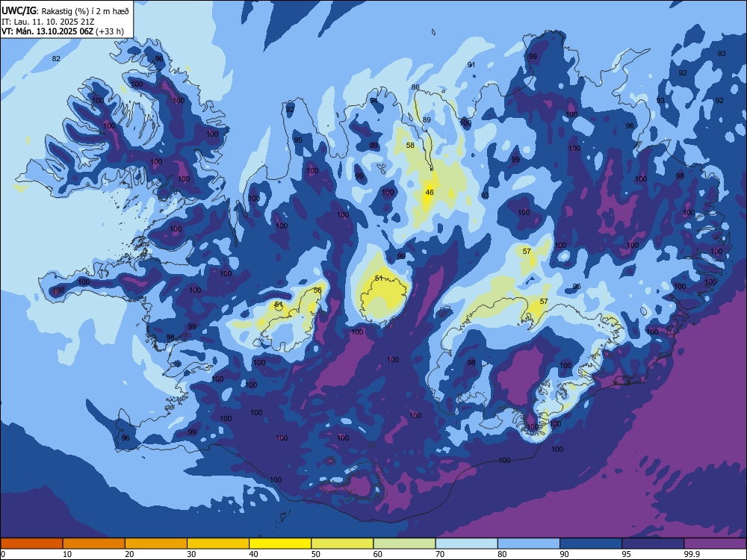Image resolution: width=747 pixels, height=560 pixels.
Task: Click the '58' humidity value on the map
Action: [x=410, y=146]
